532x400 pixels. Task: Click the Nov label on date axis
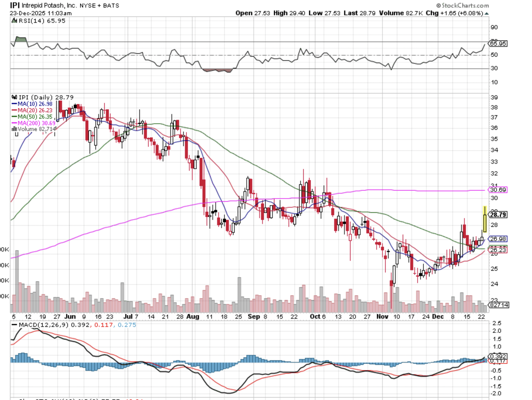click(382, 317)
